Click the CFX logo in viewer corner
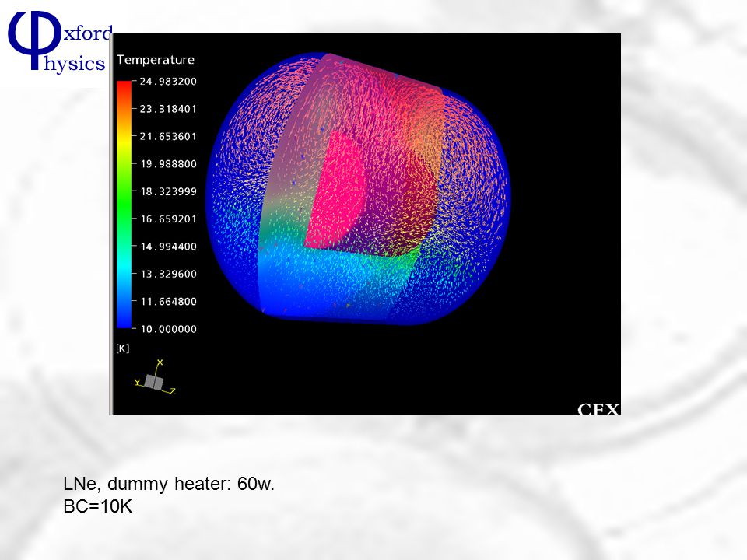The width and height of the screenshot is (747, 560). click(x=598, y=410)
